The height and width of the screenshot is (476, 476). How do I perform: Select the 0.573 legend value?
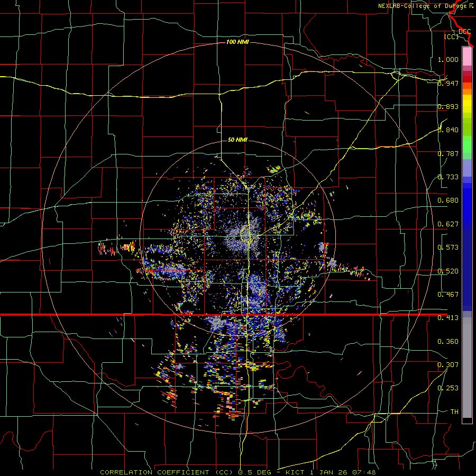448,248
